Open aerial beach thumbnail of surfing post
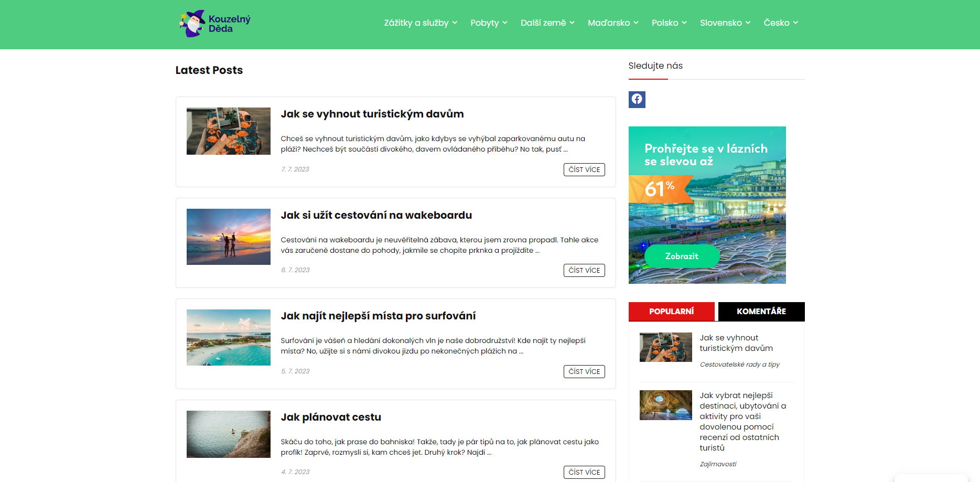980x482 pixels. coord(229,337)
